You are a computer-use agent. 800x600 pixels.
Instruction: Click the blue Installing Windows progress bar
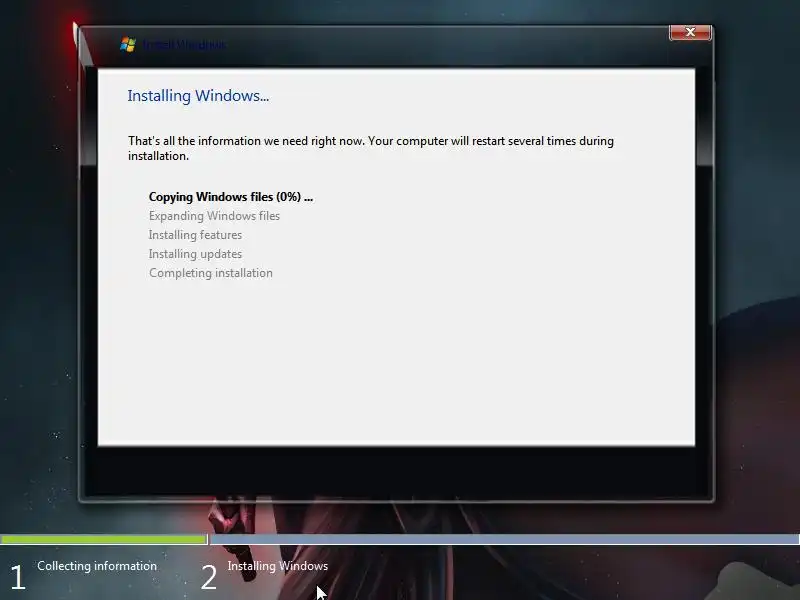(x=505, y=539)
